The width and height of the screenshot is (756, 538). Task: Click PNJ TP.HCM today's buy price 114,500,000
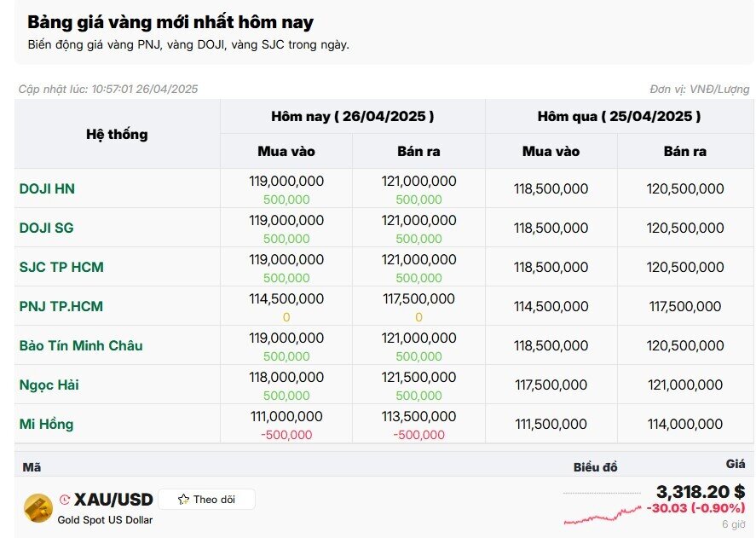click(x=286, y=298)
